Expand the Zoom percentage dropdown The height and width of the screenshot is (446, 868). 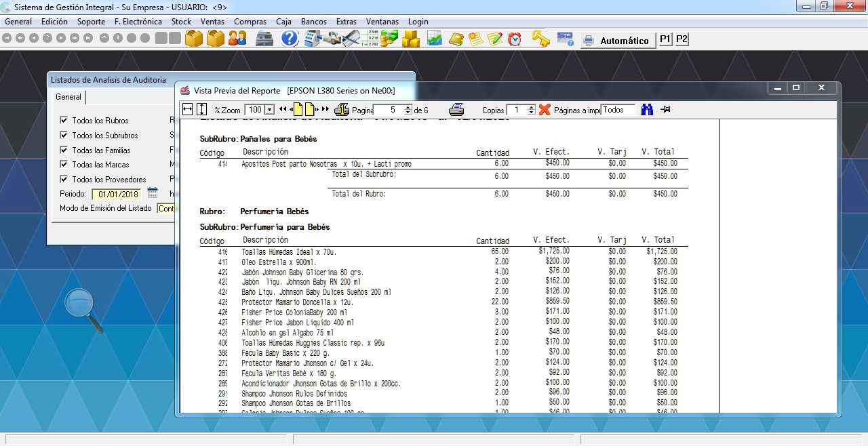(269, 110)
